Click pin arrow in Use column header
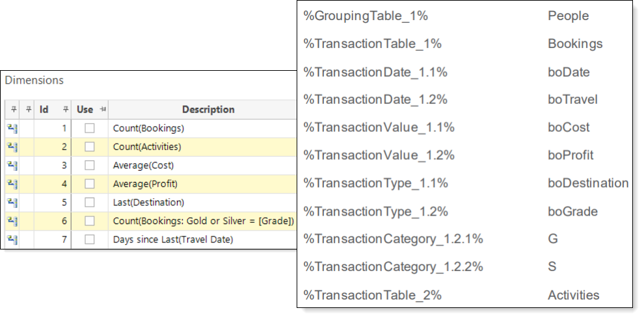The image size is (644, 319). pyautogui.click(x=103, y=109)
